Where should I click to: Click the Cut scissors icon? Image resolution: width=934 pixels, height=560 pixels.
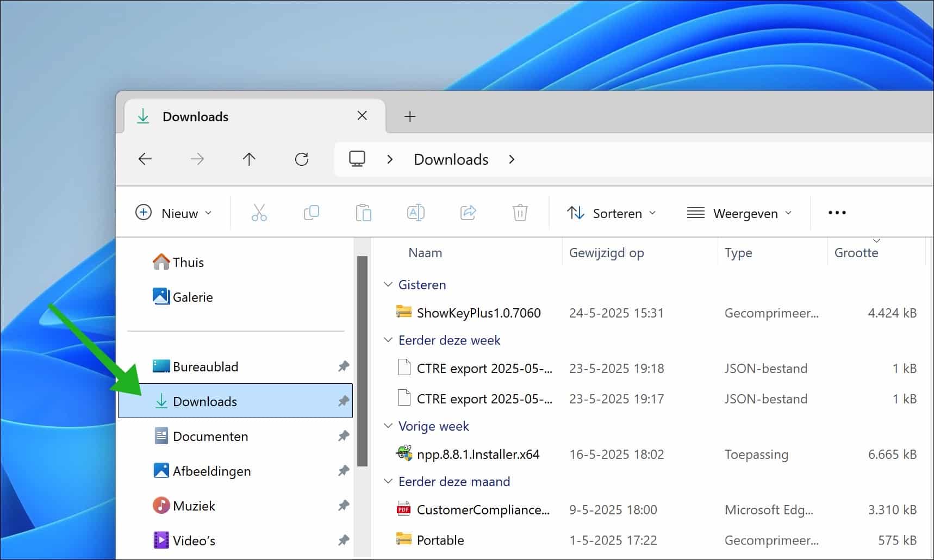[259, 213]
